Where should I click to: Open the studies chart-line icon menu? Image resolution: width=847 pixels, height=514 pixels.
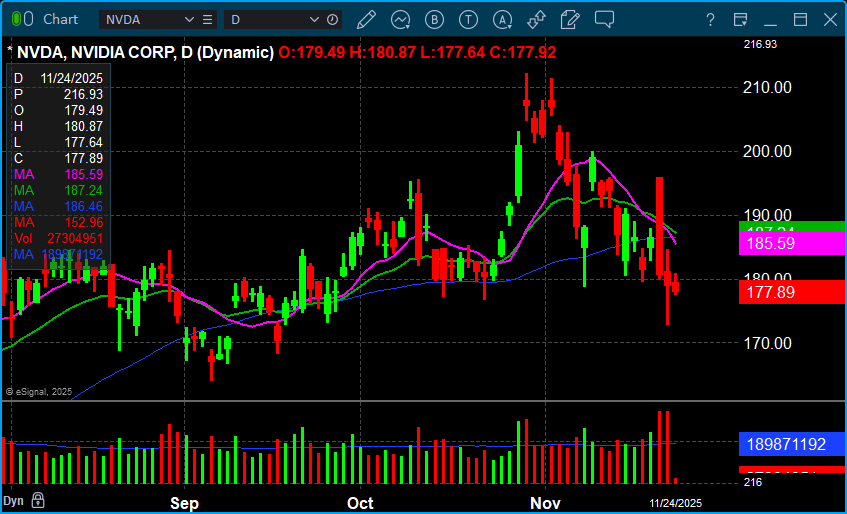coord(401,20)
